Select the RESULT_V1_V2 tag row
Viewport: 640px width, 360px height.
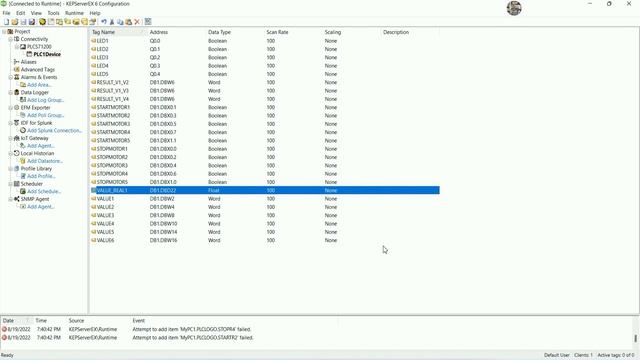point(264,82)
